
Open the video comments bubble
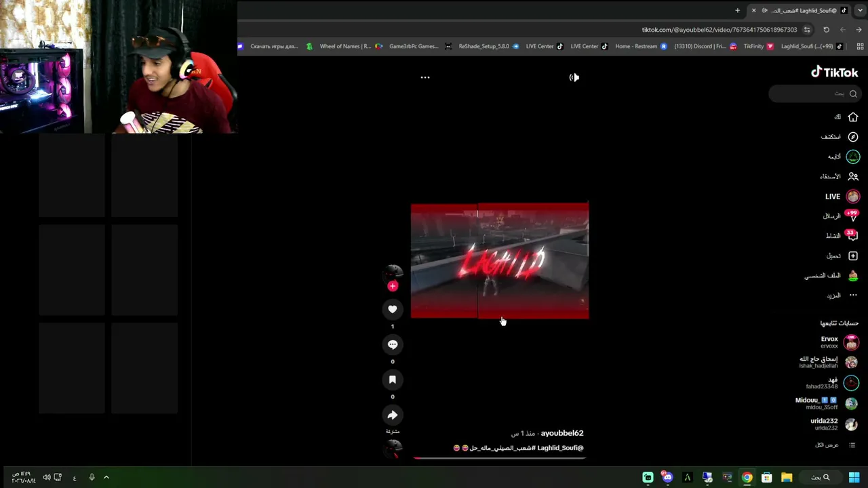tap(393, 344)
